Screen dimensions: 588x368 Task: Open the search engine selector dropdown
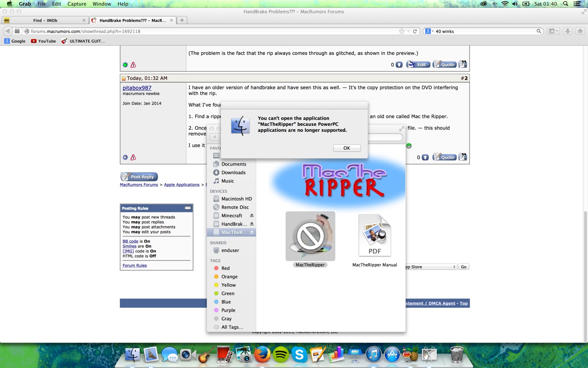pyautogui.click(x=429, y=31)
